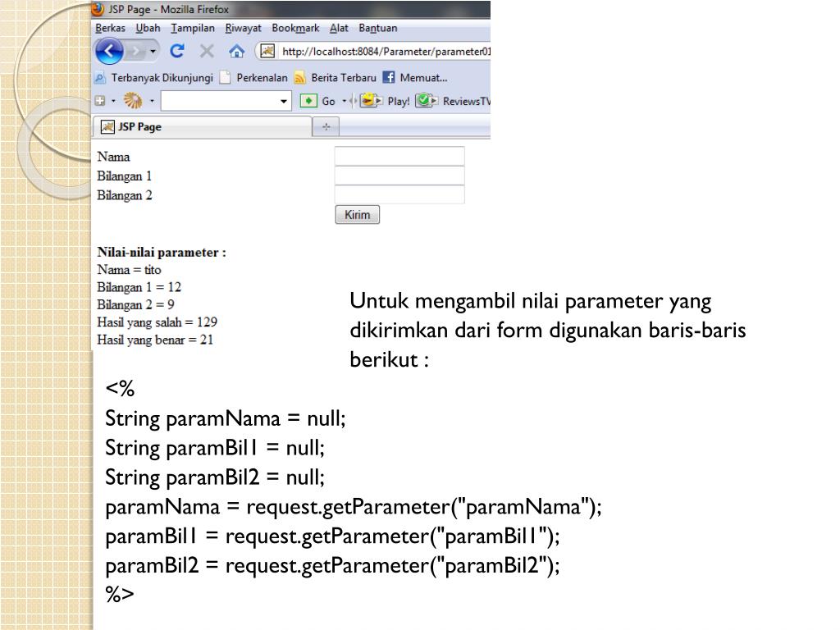Open the Ubah menu

(148, 28)
